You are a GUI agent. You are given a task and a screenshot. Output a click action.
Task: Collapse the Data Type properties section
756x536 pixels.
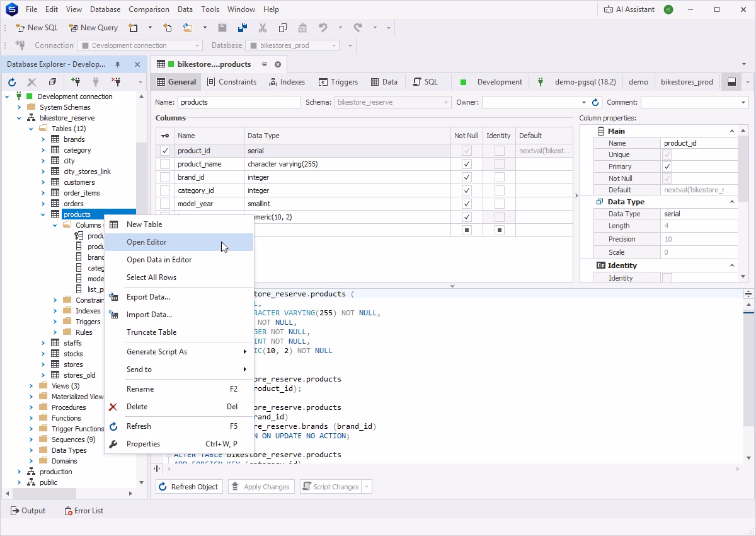(x=732, y=202)
